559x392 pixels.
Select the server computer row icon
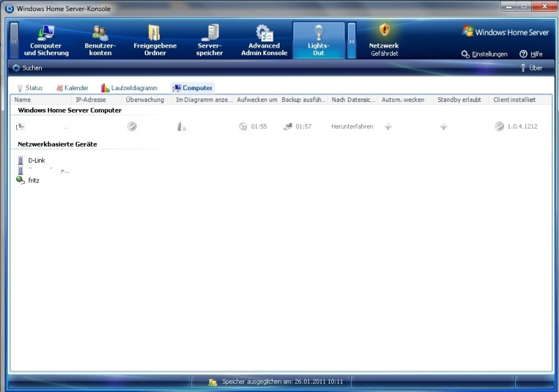pos(20,126)
